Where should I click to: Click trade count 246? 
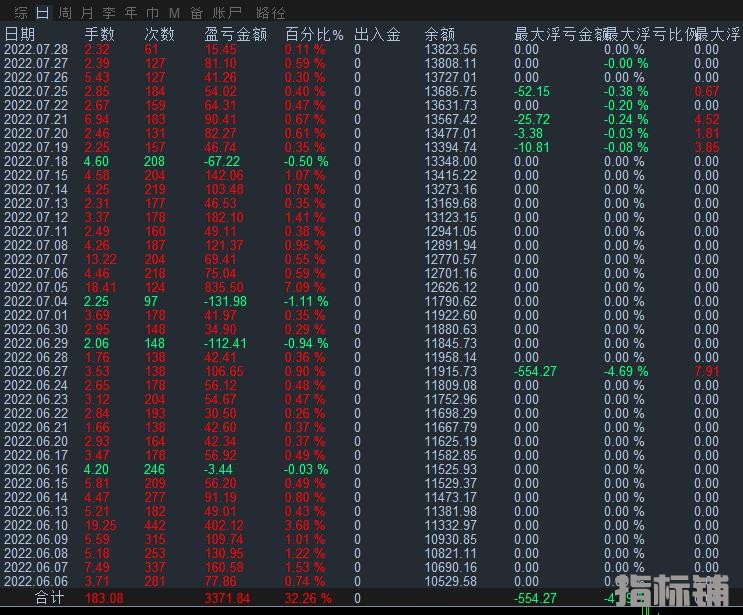[x=155, y=469]
